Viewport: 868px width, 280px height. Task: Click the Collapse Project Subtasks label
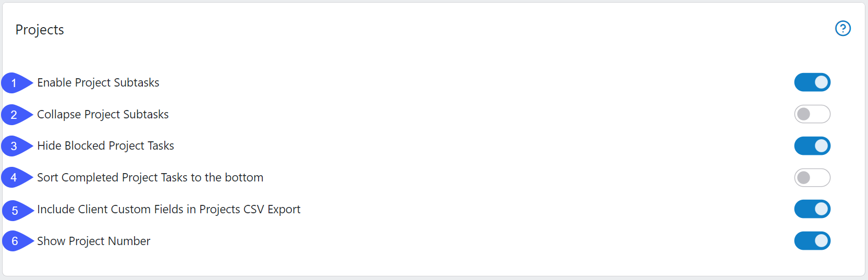click(103, 114)
